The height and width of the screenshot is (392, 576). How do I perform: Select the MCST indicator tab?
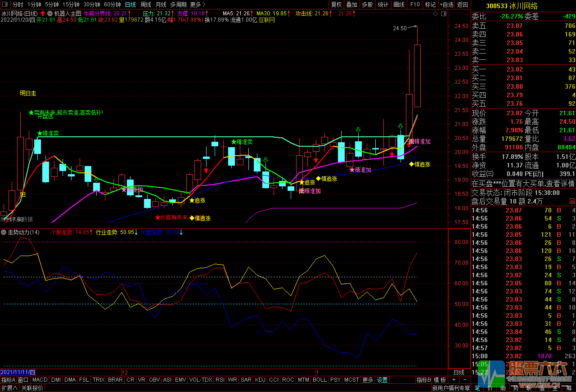coord(352,380)
